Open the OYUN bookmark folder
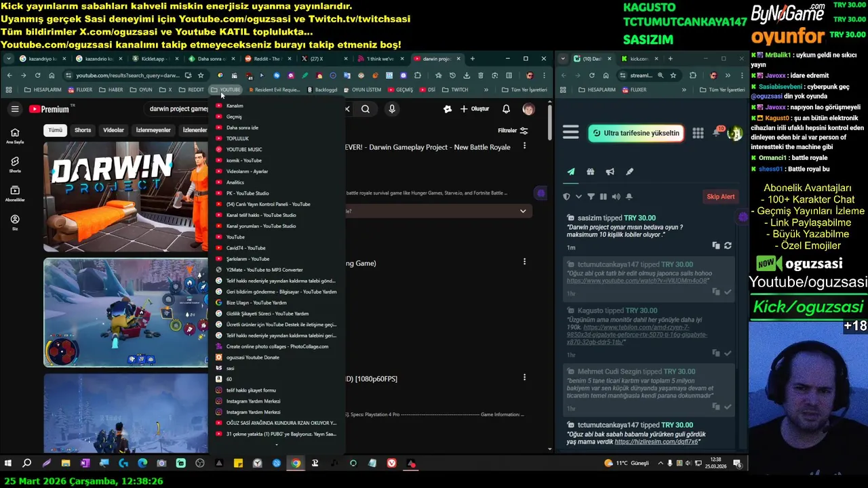Viewport: 868px width, 488px height. click(x=141, y=89)
